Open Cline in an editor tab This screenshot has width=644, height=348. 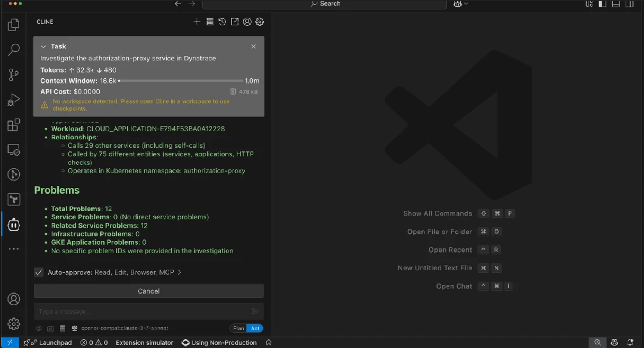pos(234,22)
